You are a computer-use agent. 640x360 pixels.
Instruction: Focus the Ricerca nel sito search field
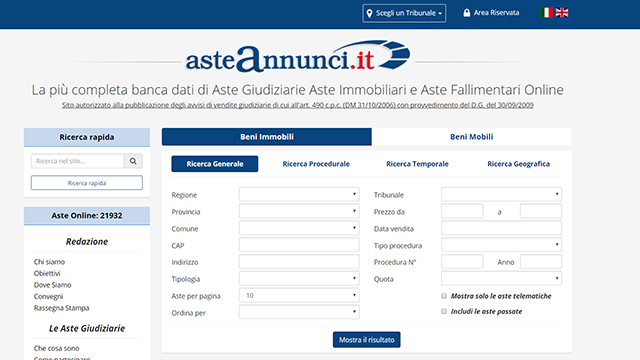coord(78,161)
